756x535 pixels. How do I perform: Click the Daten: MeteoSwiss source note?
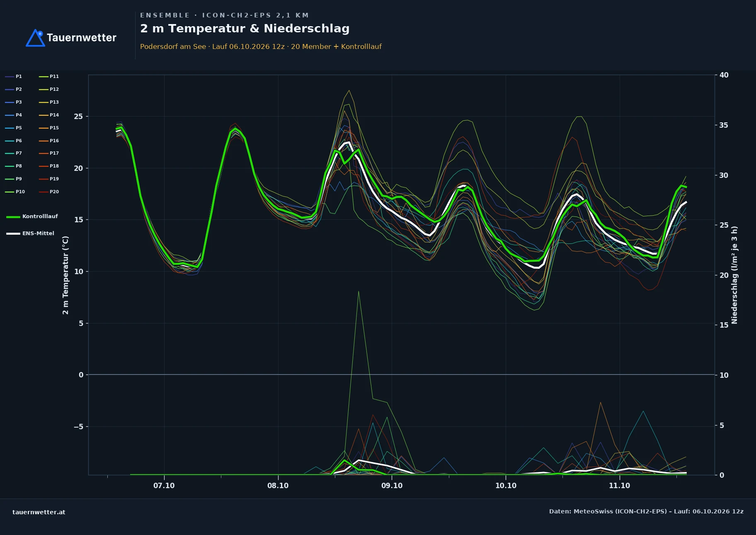click(x=646, y=511)
